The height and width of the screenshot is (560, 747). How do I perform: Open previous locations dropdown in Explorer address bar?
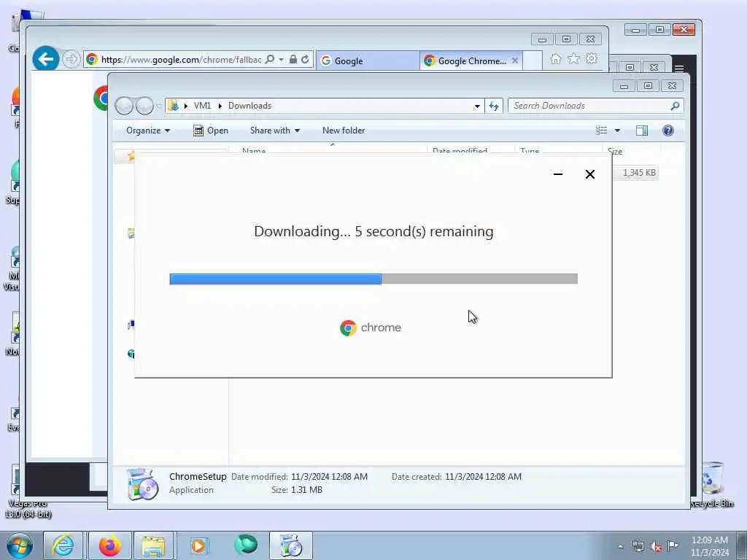click(x=477, y=106)
